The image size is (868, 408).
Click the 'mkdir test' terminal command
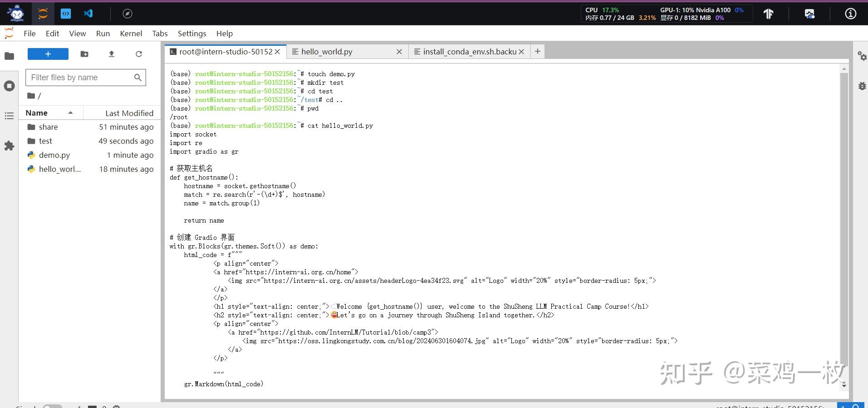click(326, 83)
